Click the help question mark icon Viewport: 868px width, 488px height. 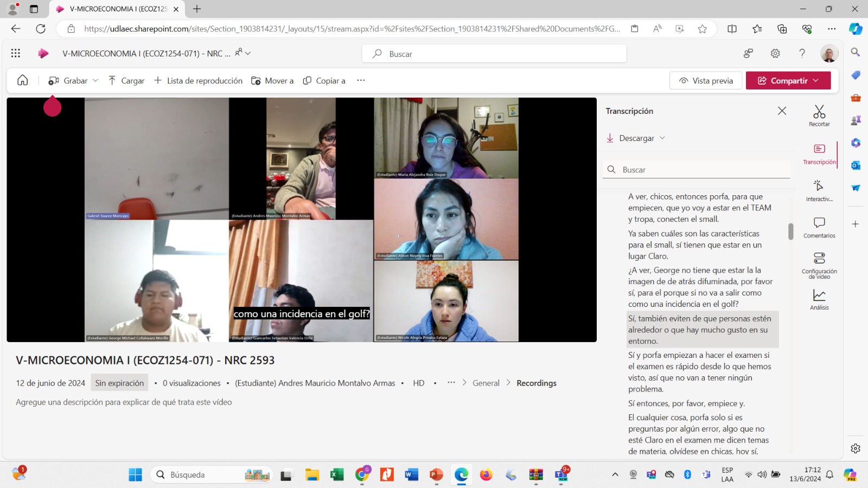tap(802, 53)
